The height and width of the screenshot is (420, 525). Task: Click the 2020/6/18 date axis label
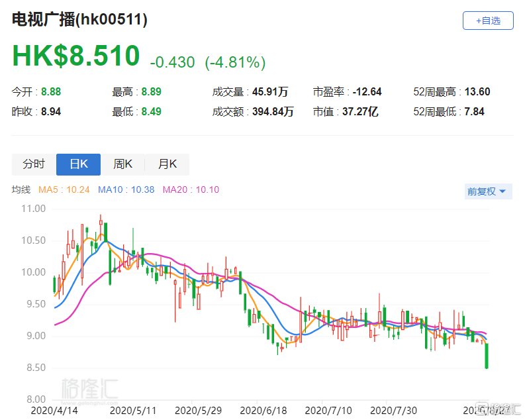click(263, 411)
